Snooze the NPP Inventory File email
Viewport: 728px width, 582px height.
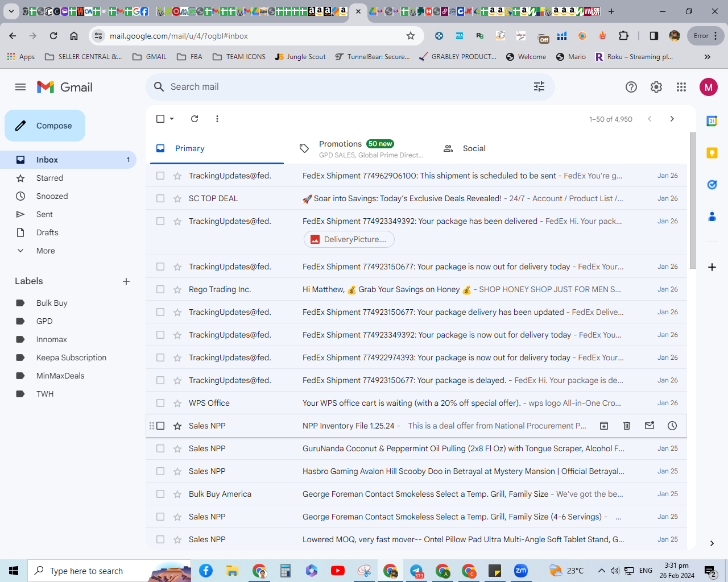672,426
